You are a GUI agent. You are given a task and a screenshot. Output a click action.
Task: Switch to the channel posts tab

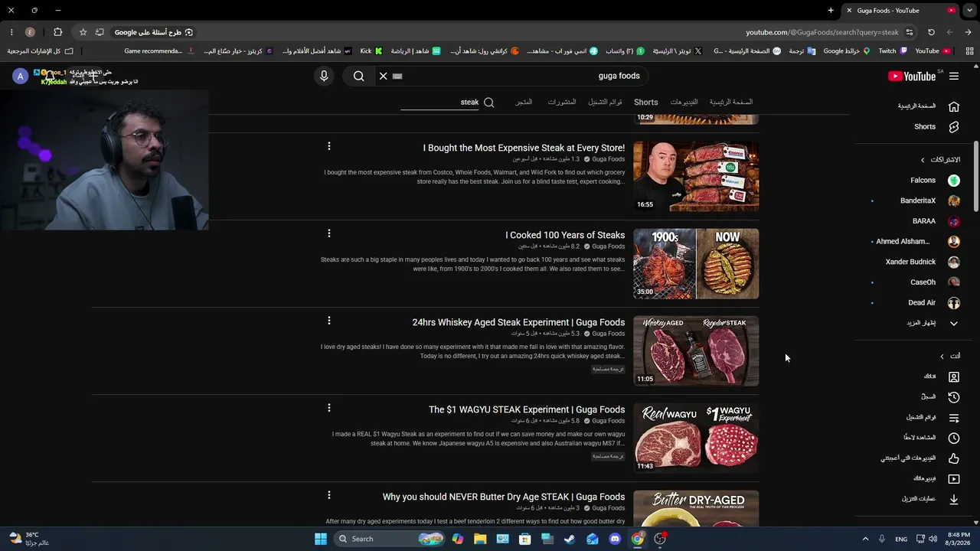pos(562,102)
